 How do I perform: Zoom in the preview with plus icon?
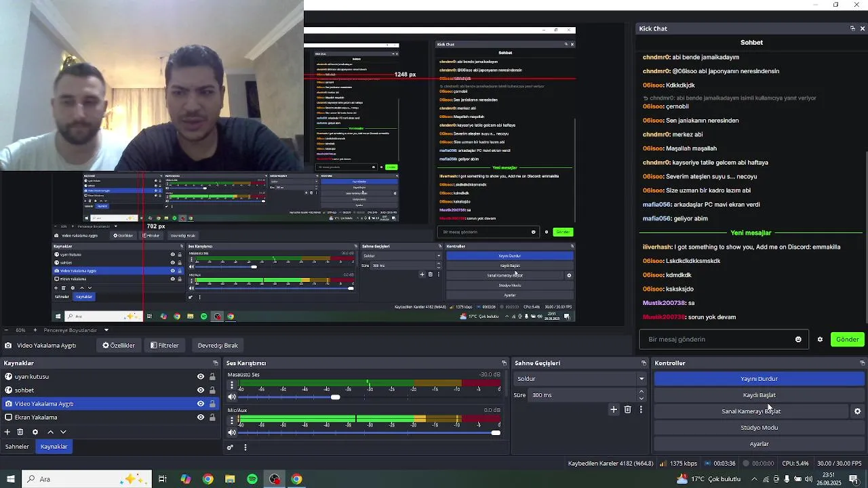click(x=35, y=330)
